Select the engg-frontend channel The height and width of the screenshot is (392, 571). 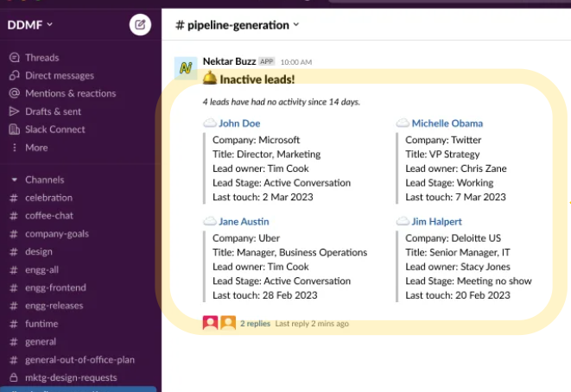pos(55,288)
